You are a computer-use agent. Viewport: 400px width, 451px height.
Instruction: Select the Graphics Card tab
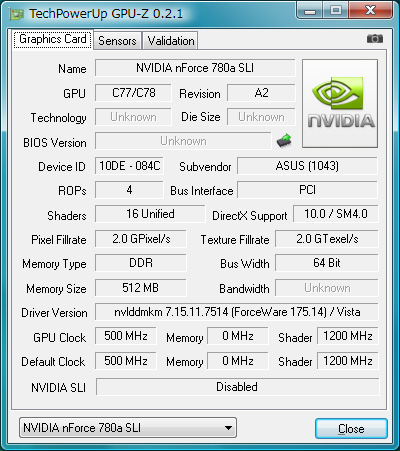click(x=53, y=39)
